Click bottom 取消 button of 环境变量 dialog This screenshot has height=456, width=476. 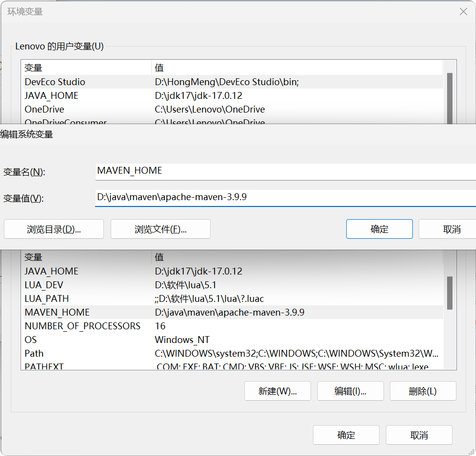419,435
